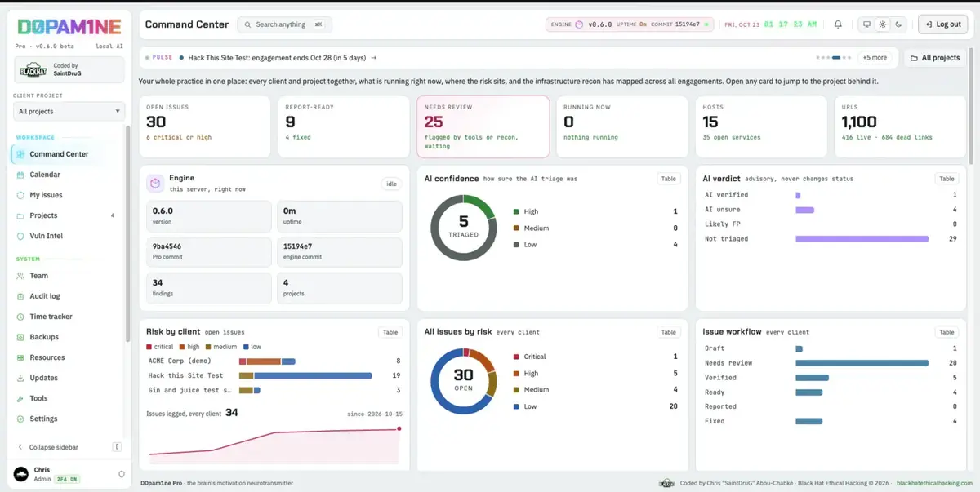Click the Backups icon
The width and height of the screenshot is (980, 492).
[21, 337]
